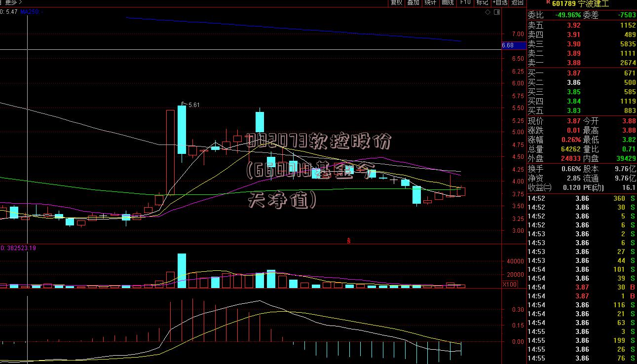Screen dimensions: 637x364
Task: Activate the 画线 drawing tool
Action: (448, 2)
